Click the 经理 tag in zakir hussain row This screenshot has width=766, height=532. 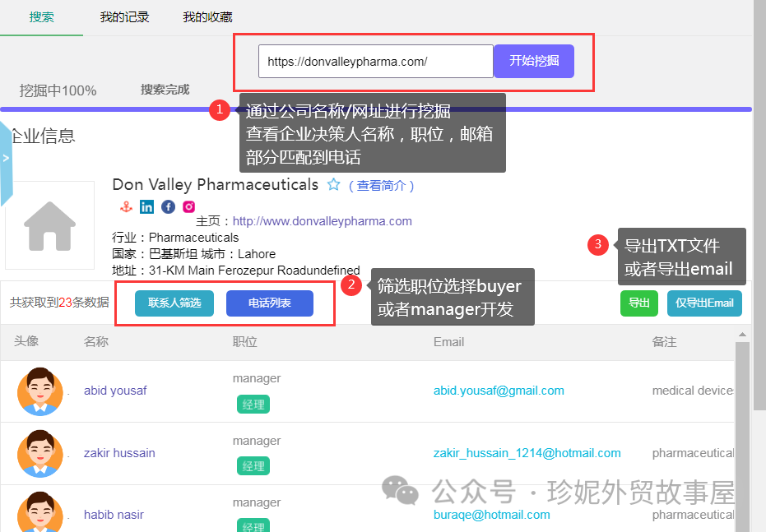pos(253,466)
